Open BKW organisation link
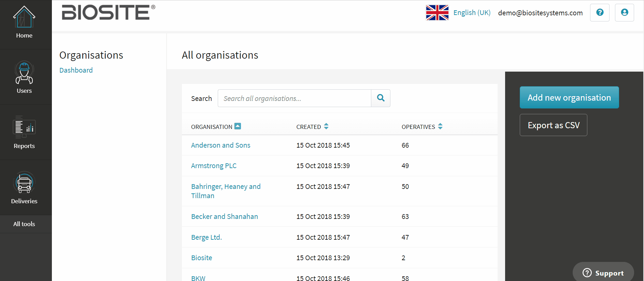The image size is (644, 281). pyautogui.click(x=198, y=278)
